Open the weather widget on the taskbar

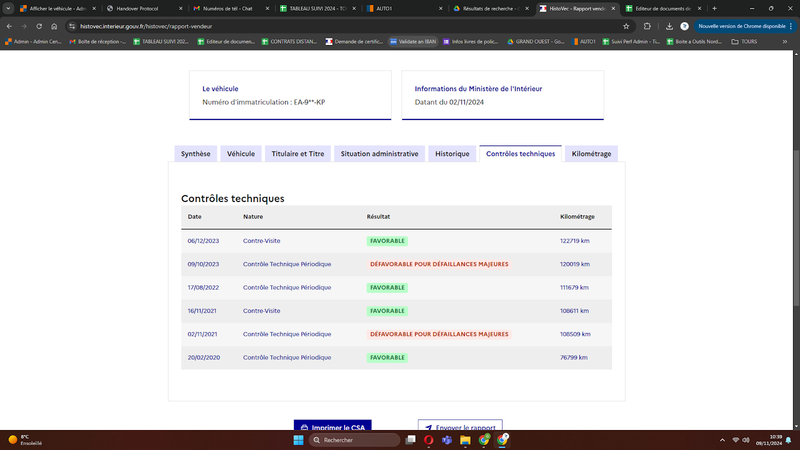coord(26,440)
